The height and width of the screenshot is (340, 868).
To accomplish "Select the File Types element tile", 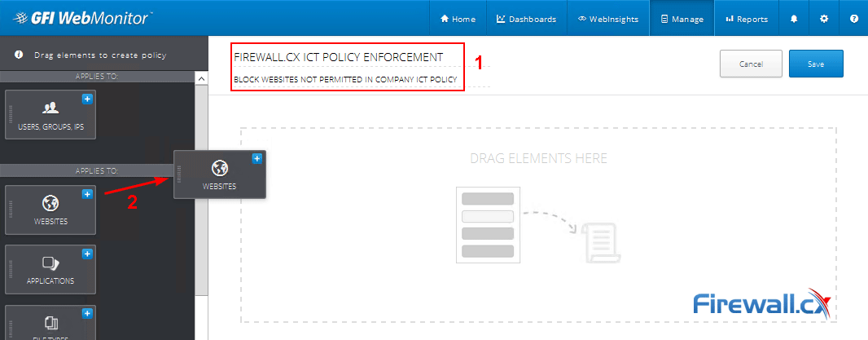I will tap(50, 323).
